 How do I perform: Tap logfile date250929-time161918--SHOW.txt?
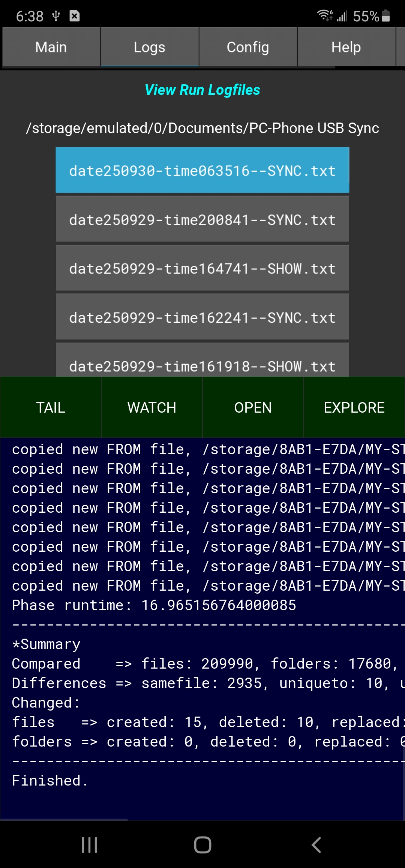[202, 364]
